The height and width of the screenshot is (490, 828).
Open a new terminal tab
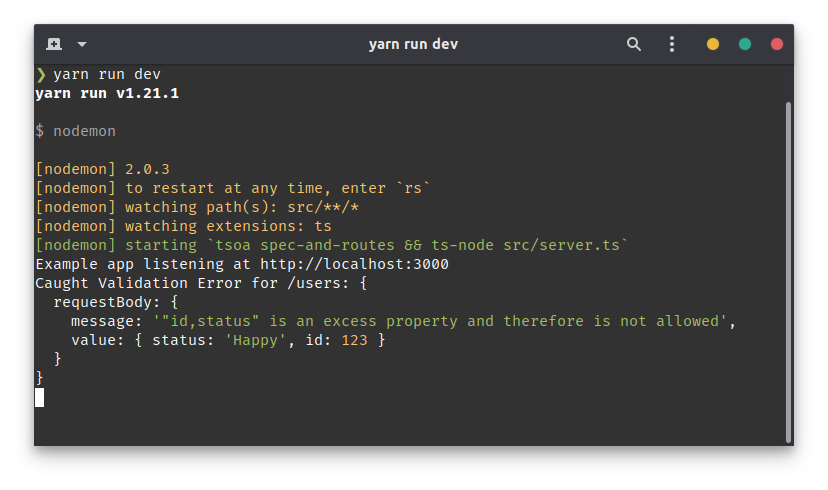click(54, 44)
